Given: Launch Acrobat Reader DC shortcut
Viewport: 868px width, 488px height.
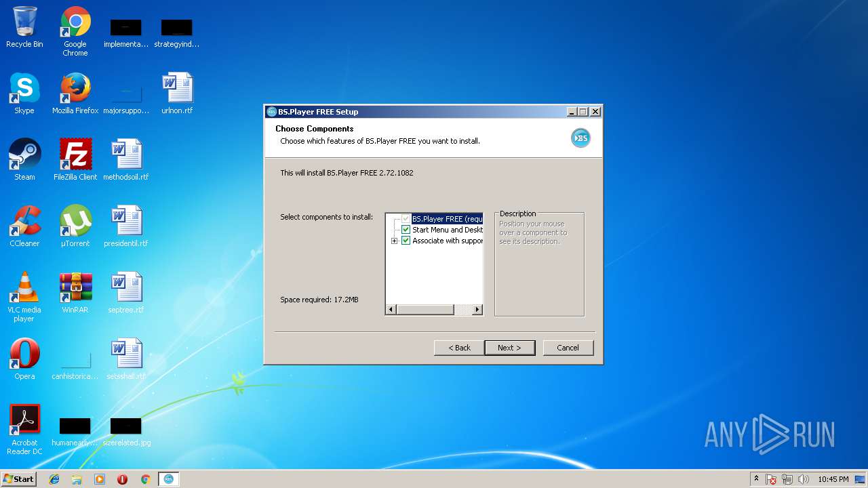Looking at the screenshot, I should 24,430.
